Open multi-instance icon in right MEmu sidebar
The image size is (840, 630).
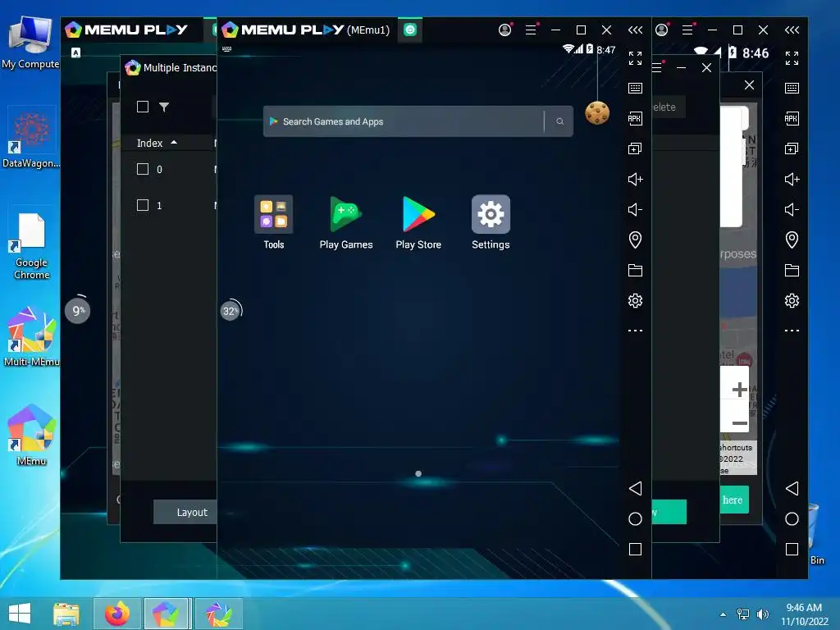click(x=792, y=148)
